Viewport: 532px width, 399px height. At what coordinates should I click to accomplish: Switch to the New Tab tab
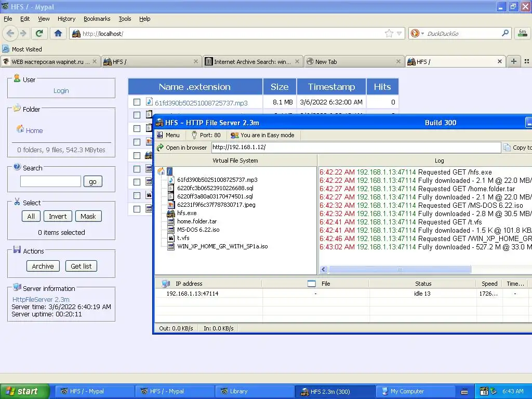354,62
